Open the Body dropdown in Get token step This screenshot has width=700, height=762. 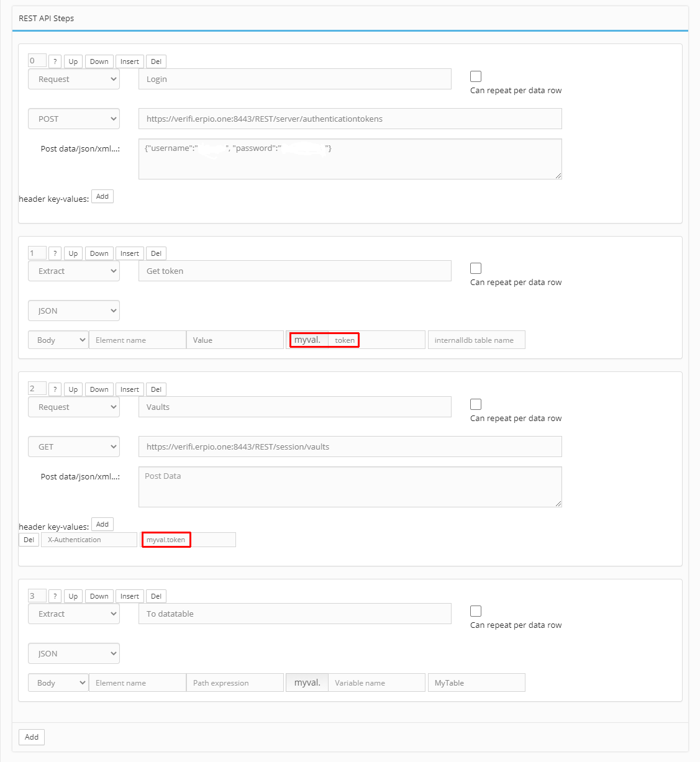(58, 340)
